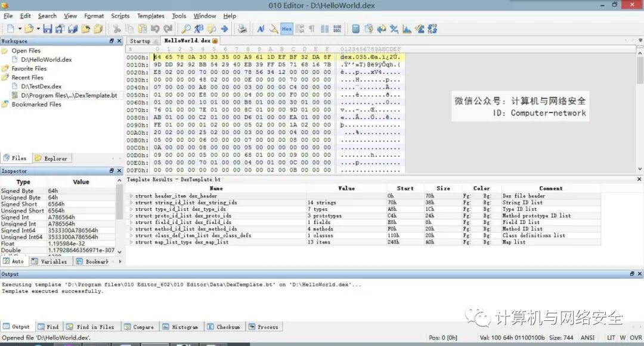The height and width of the screenshot is (346, 644).
Task: Toggle the paragraph whitespace marker icon
Action: pyautogui.click(x=312, y=29)
